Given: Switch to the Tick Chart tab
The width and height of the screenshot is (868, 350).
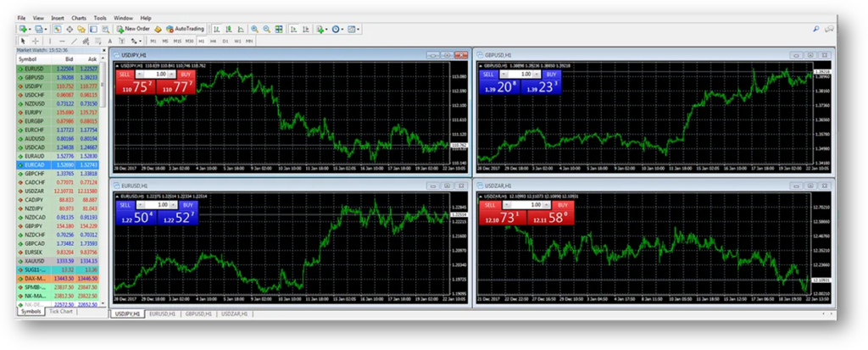Looking at the screenshot, I should [61, 312].
